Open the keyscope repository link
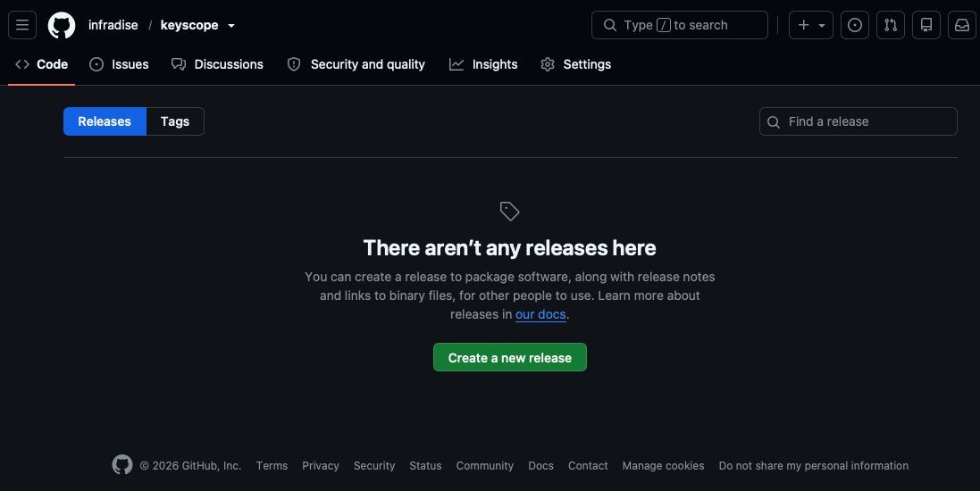 (189, 25)
